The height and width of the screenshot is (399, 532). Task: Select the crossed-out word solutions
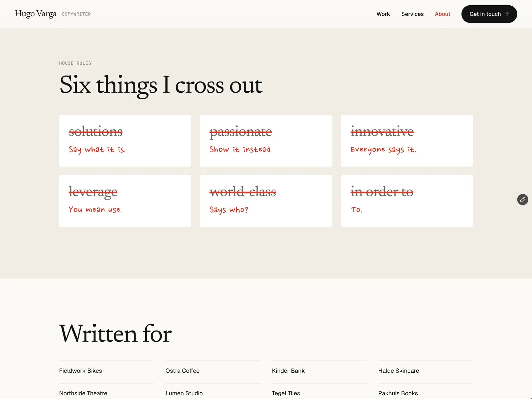[96, 131]
